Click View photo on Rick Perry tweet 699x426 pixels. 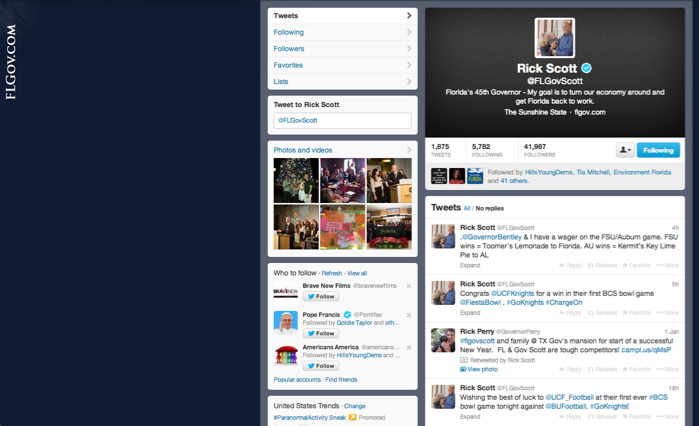tap(479, 369)
